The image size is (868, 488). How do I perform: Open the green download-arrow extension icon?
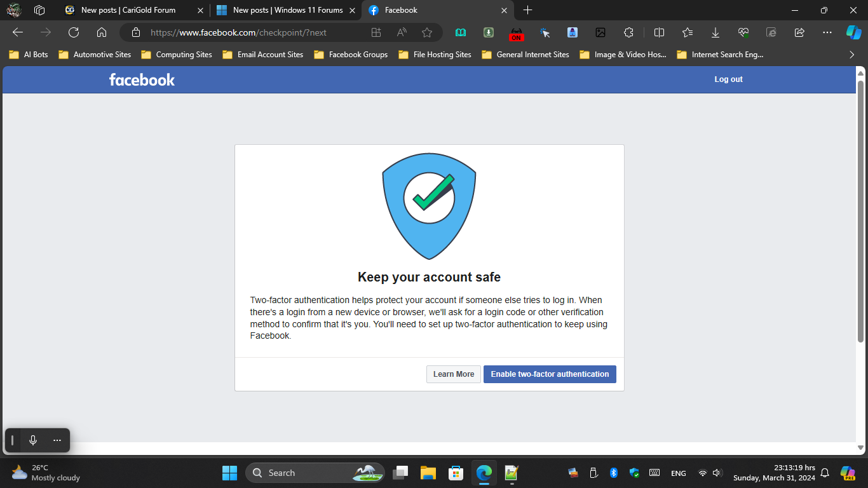click(489, 32)
